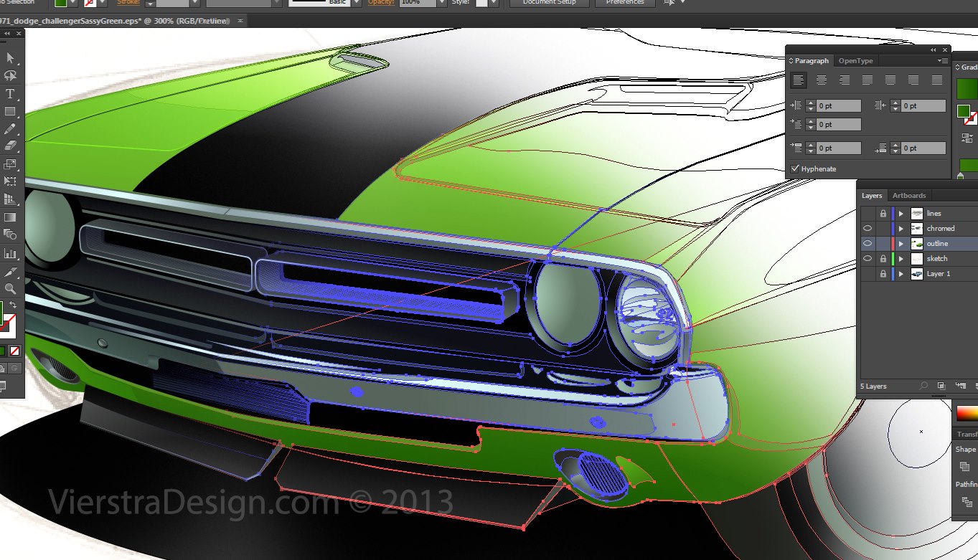Viewport: 978px width, 560px height.
Task: Switch to the Artboards tab
Action: 908,196
